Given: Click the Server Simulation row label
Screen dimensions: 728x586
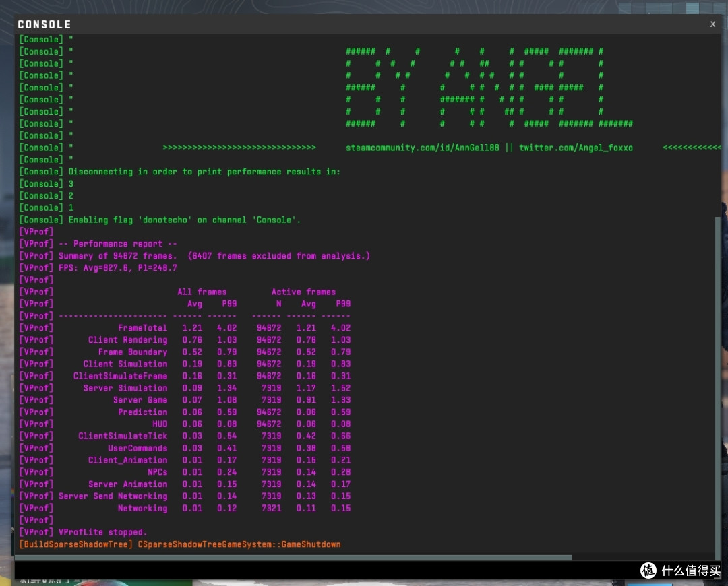Looking at the screenshot, I should click(125, 388).
